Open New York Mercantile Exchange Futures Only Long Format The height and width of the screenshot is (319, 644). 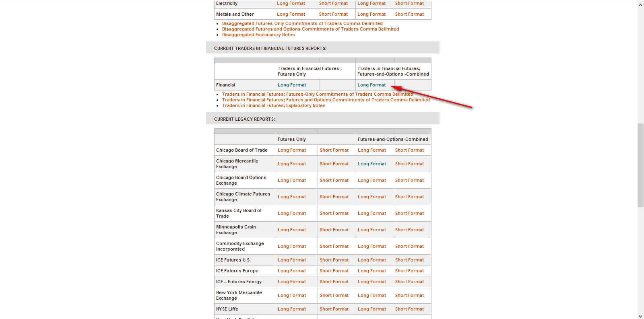point(292,295)
